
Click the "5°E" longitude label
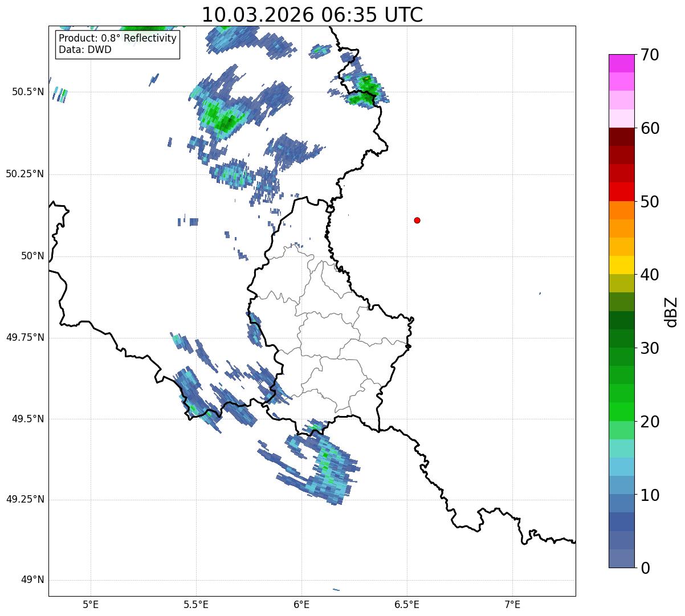pyautogui.click(x=91, y=604)
